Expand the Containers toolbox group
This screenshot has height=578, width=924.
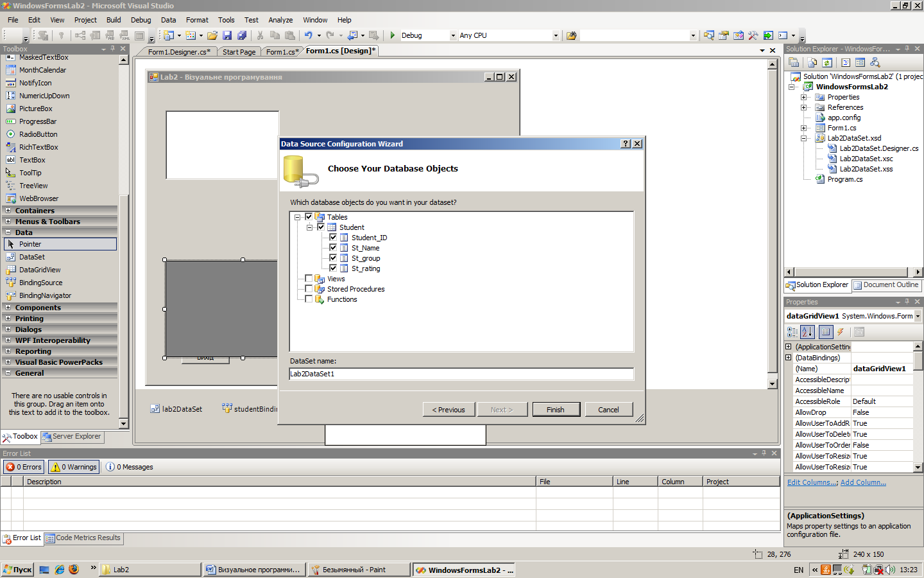(8, 211)
